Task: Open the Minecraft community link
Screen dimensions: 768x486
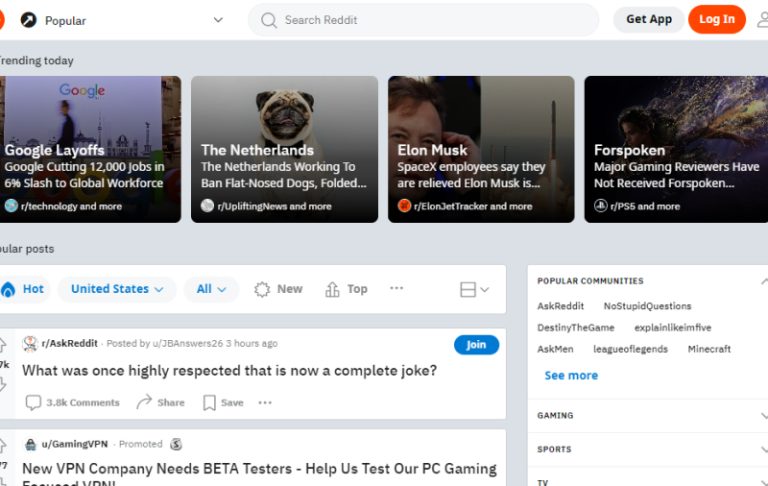Action: click(x=709, y=349)
